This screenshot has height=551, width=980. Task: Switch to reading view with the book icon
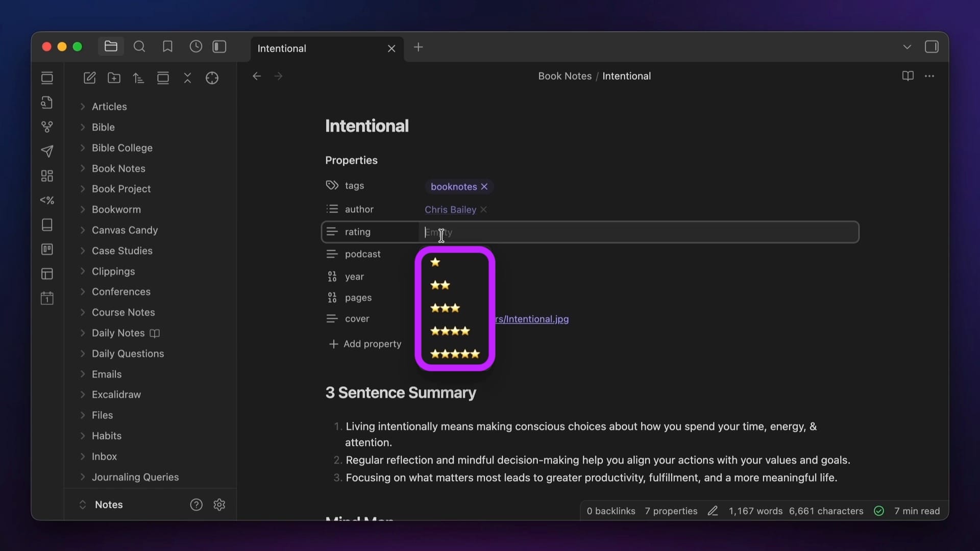click(x=908, y=76)
